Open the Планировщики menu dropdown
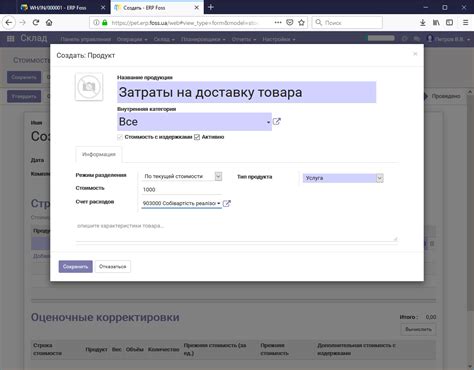474x370 pixels. [x=203, y=39]
